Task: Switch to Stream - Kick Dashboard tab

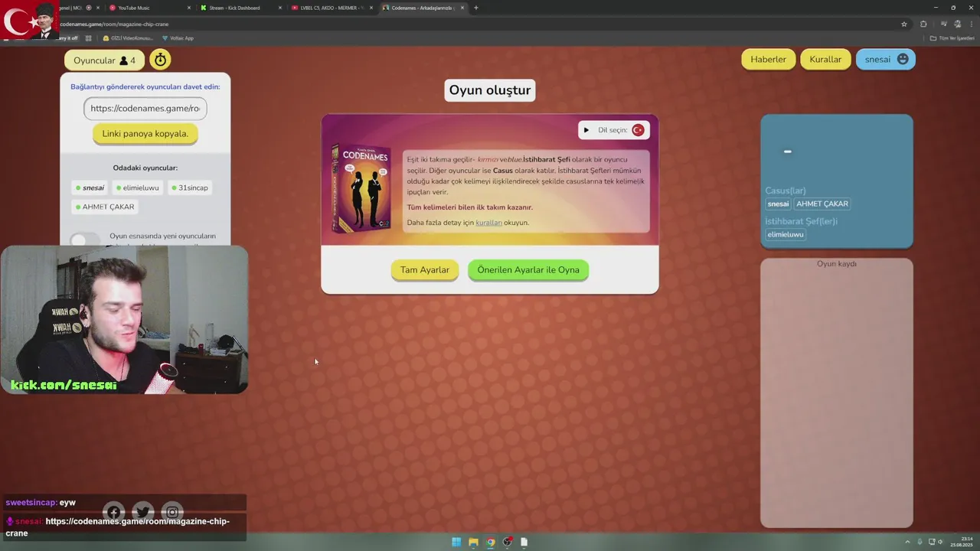Action: click(240, 8)
